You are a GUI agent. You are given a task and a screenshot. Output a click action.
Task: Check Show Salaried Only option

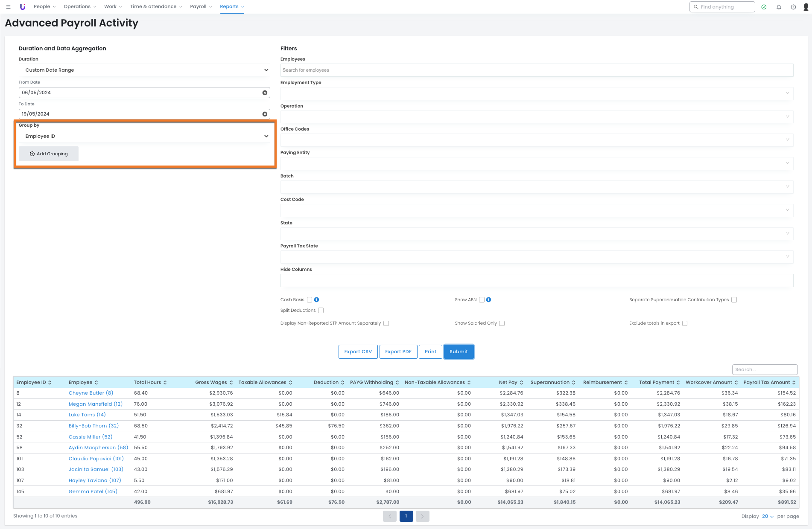(502, 323)
